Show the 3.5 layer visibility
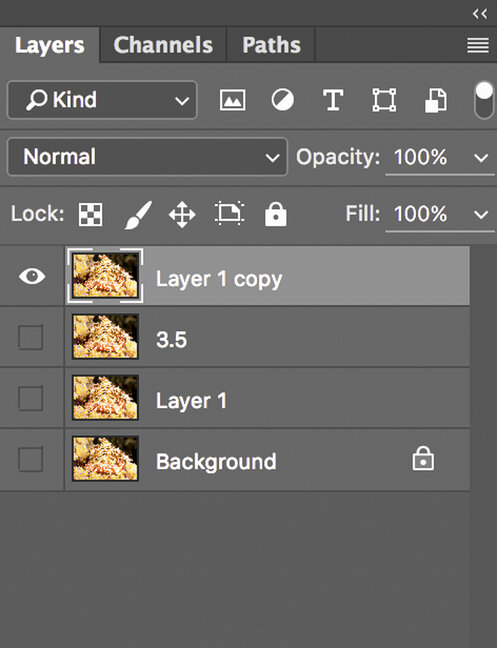This screenshot has height=648, width=497. pyautogui.click(x=31, y=337)
